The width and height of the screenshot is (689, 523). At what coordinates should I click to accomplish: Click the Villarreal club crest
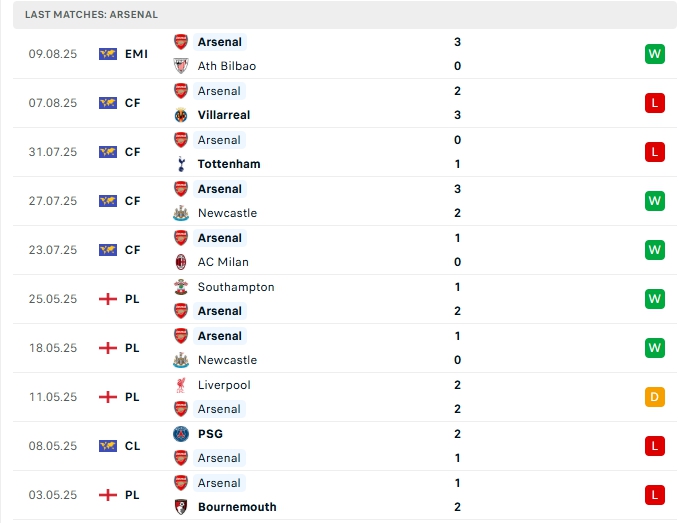tap(181, 115)
